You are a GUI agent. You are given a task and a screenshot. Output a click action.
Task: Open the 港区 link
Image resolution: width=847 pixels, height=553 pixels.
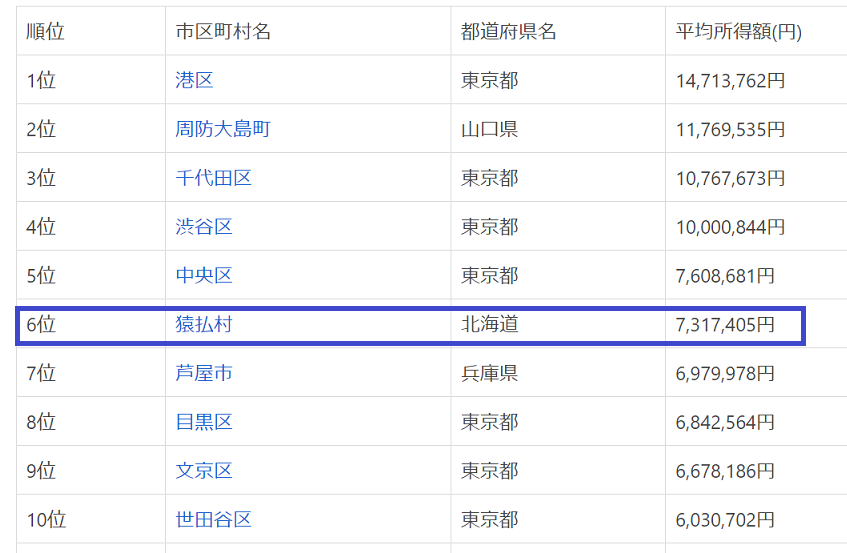194,81
